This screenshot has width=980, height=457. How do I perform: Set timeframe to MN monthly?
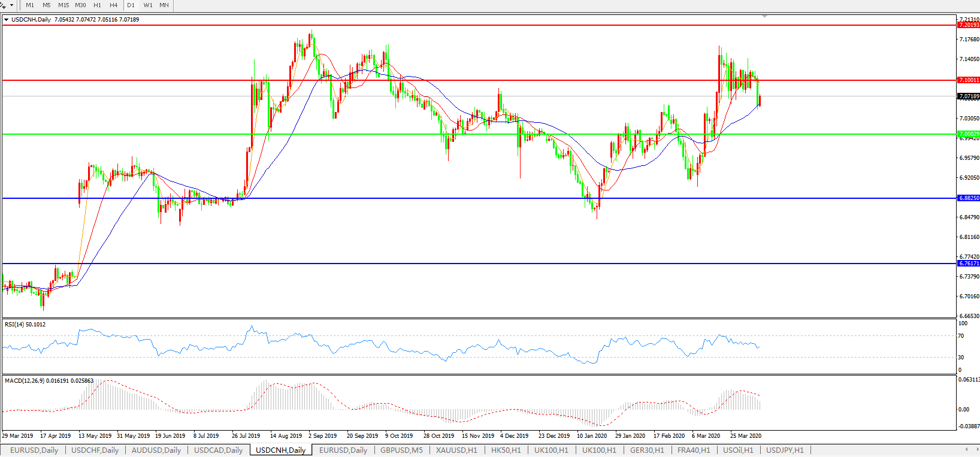tap(164, 5)
